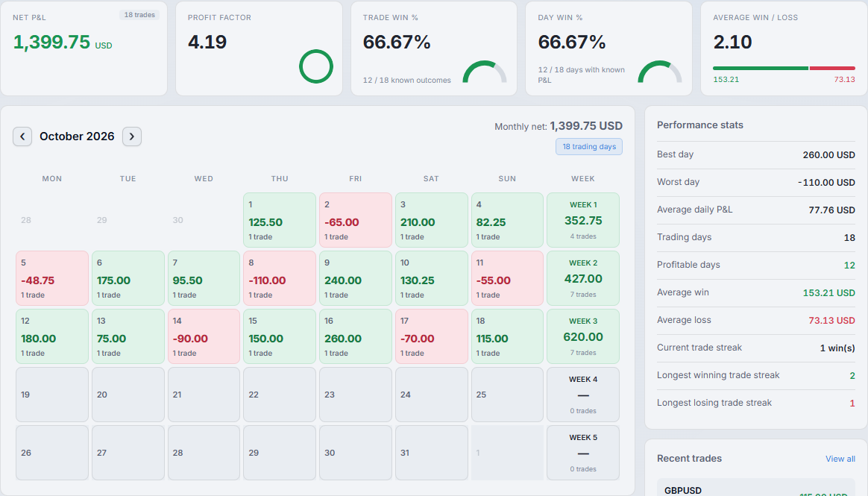Click the Current trade streak 1 win(s)
Viewport: 868px width, 496px height.
click(756, 348)
